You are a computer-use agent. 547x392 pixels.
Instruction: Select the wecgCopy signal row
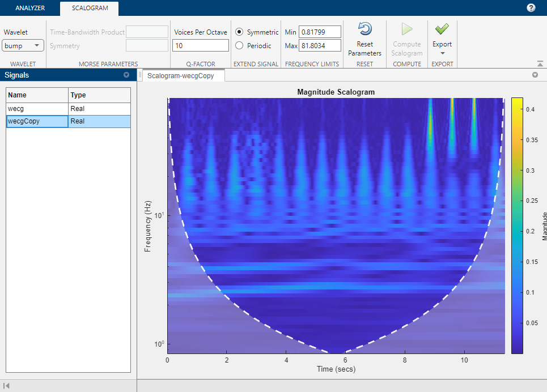tap(36, 121)
